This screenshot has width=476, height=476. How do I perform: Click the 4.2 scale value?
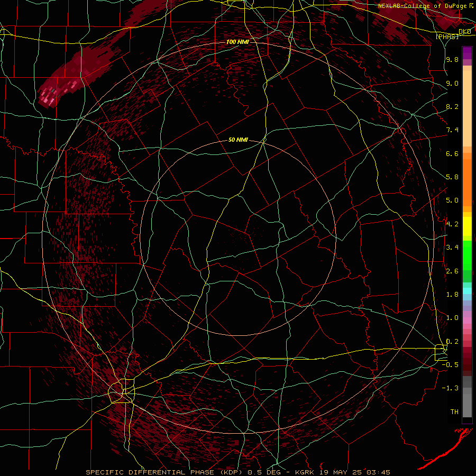[x=452, y=224]
